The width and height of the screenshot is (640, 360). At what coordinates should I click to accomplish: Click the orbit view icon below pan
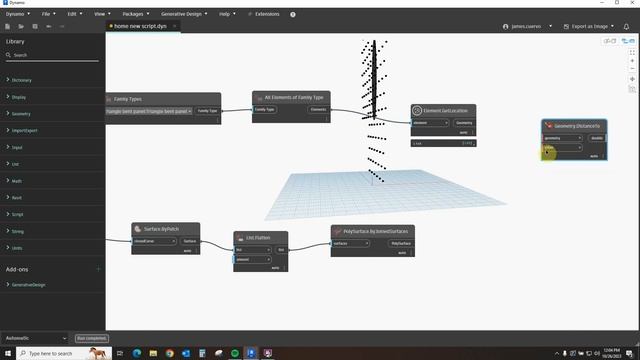click(632, 89)
